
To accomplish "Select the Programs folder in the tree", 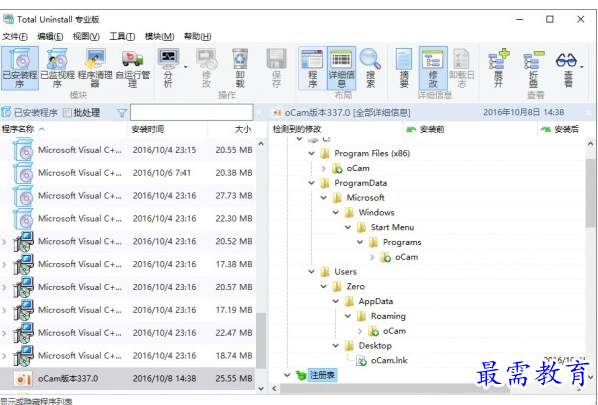I will click(402, 242).
